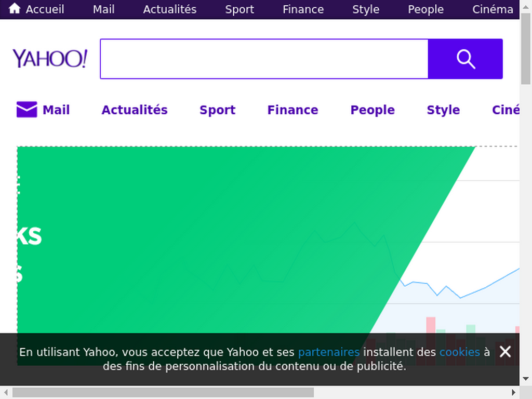The image size is (532, 399).
Task: Click the magnifying glass search button
Action: tap(465, 59)
